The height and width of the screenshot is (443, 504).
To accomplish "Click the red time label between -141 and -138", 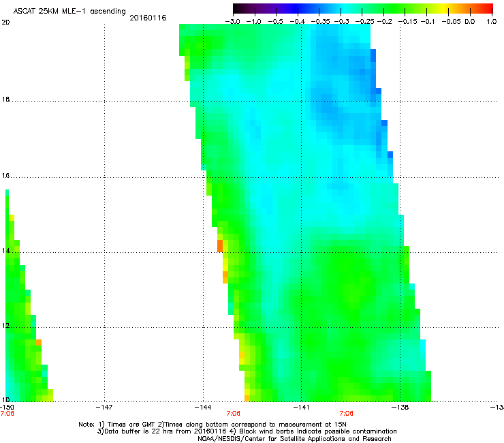I will click(x=347, y=414).
